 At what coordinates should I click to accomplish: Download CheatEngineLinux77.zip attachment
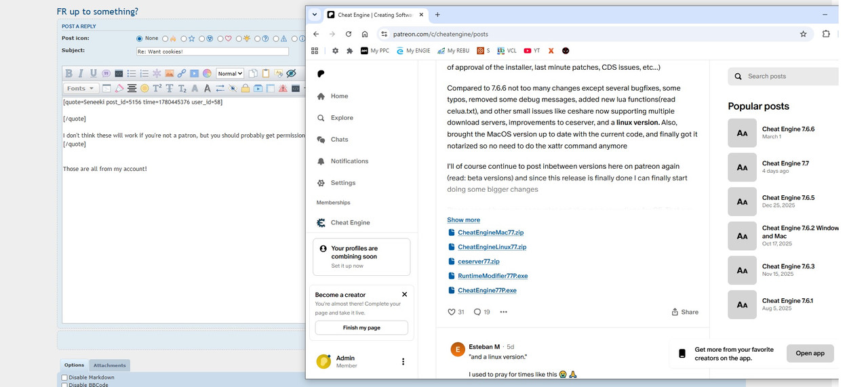(492, 247)
